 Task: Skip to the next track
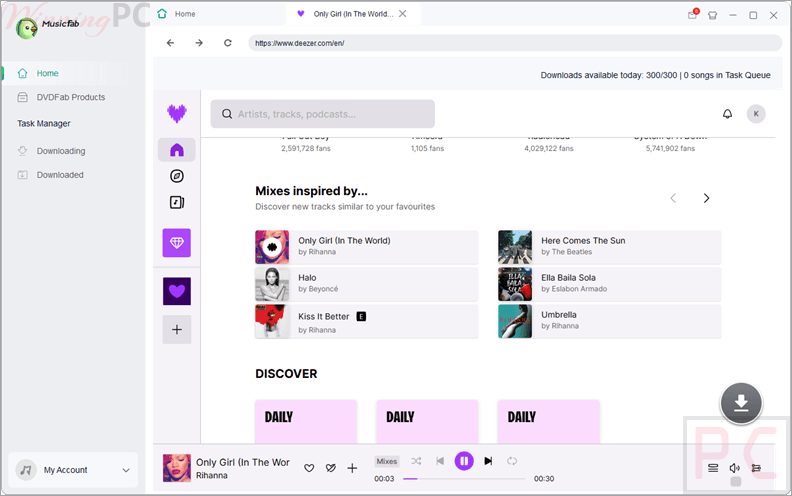pos(488,461)
